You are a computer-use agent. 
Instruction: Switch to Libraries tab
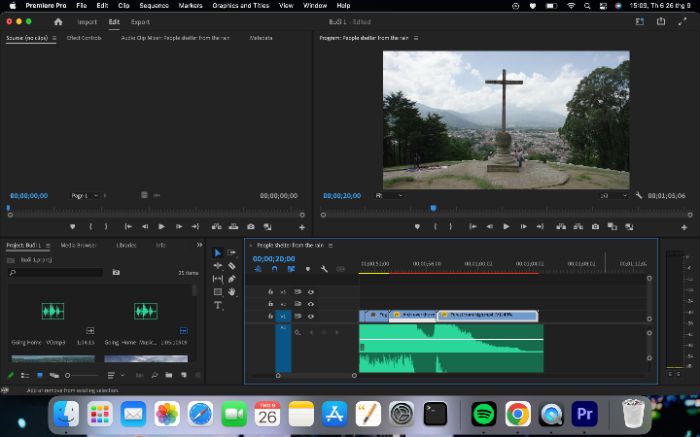point(126,245)
